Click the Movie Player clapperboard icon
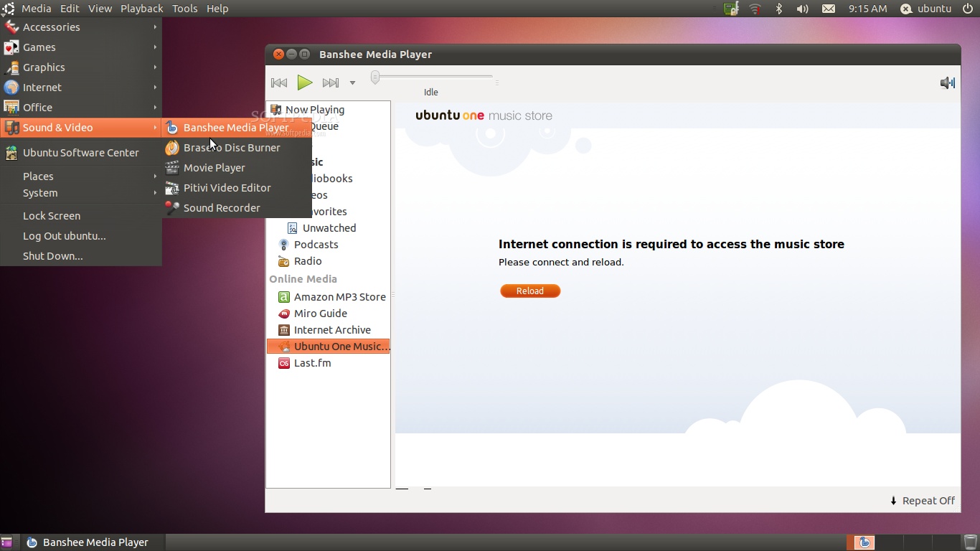Viewport: 980px width, 551px height. click(172, 168)
